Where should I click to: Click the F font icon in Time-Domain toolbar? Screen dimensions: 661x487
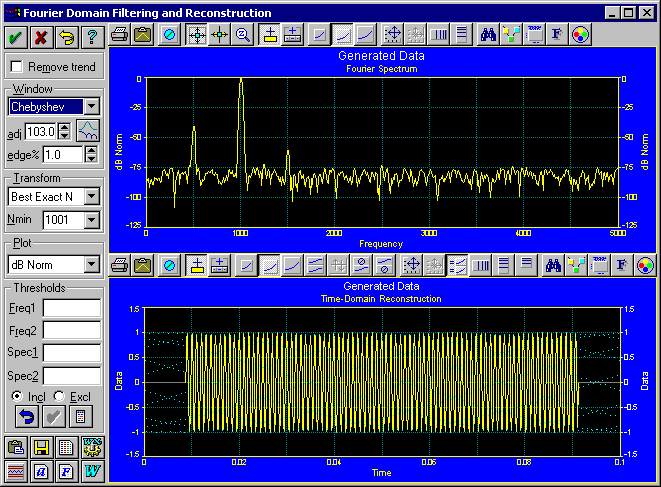click(x=622, y=266)
